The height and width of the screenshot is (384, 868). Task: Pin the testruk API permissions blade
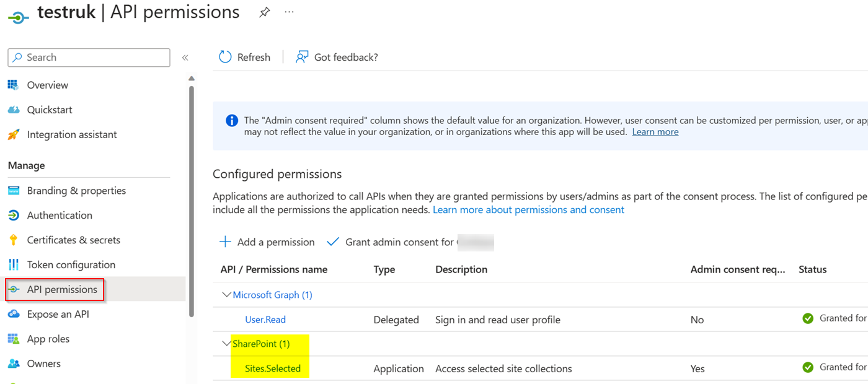pos(265,12)
